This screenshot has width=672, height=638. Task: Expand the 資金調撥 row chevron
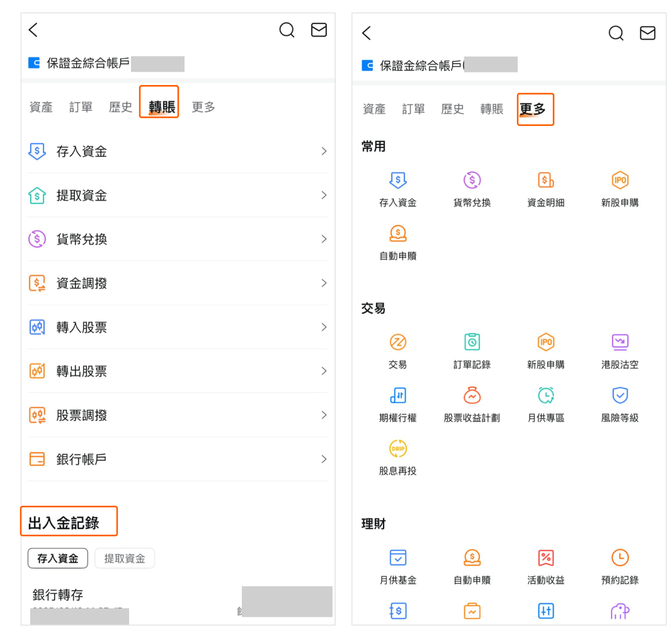click(324, 283)
